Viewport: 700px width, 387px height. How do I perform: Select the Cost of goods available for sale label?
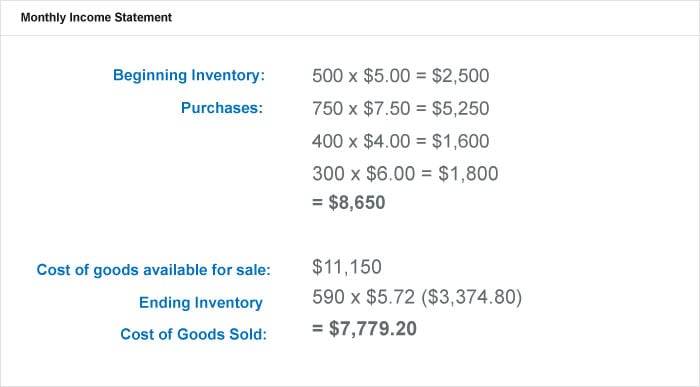click(154, 270)
